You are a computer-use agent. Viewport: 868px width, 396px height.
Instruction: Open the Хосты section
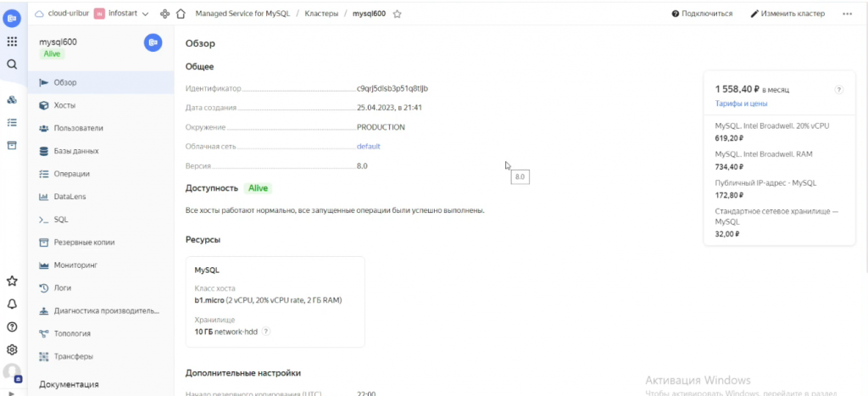[x=101, y=105]
